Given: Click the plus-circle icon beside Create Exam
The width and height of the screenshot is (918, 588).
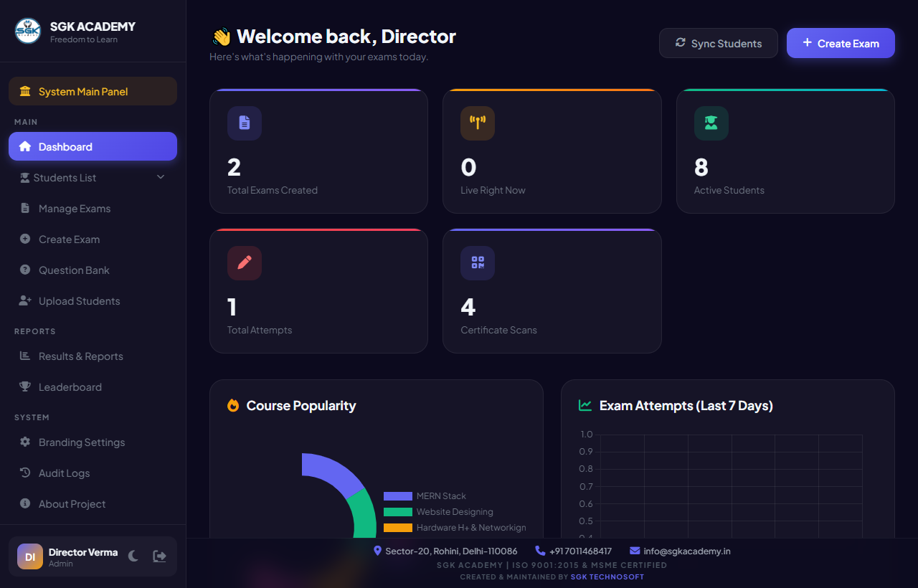Looking at the screenshot, I should click(25, 239).
